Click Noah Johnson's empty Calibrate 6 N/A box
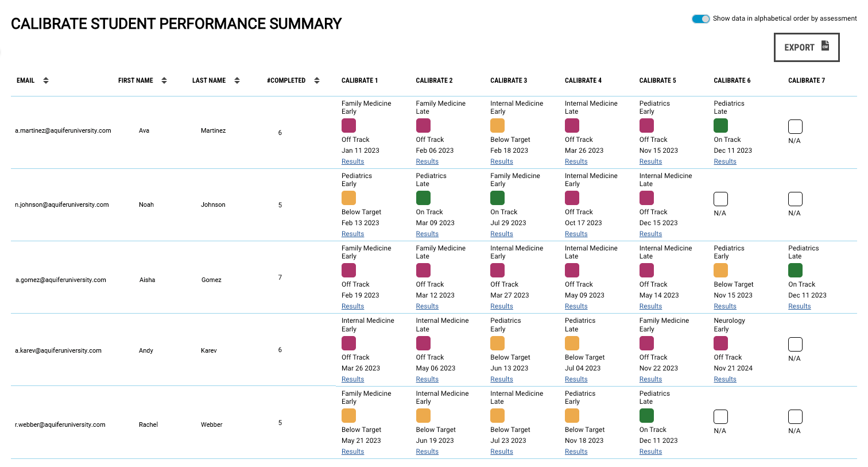Screen dimensions: 868x467 [x=720, y=199]
